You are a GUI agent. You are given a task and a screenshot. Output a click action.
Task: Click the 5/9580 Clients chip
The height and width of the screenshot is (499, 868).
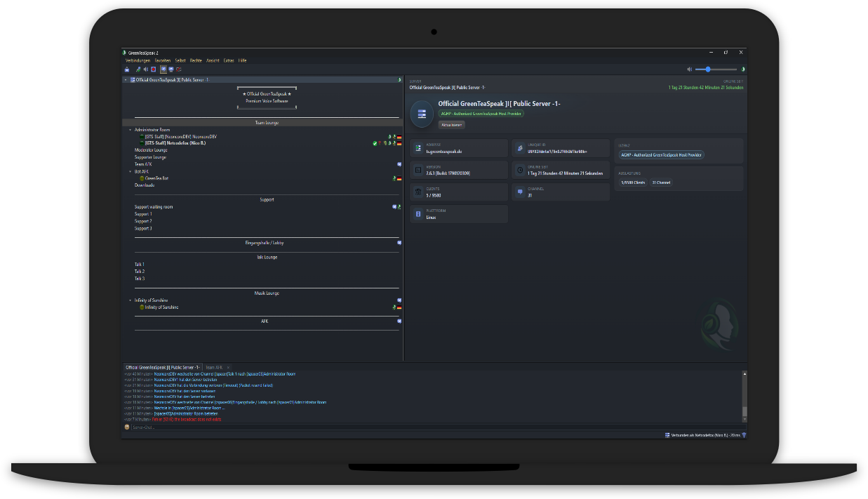click(633, 182)
